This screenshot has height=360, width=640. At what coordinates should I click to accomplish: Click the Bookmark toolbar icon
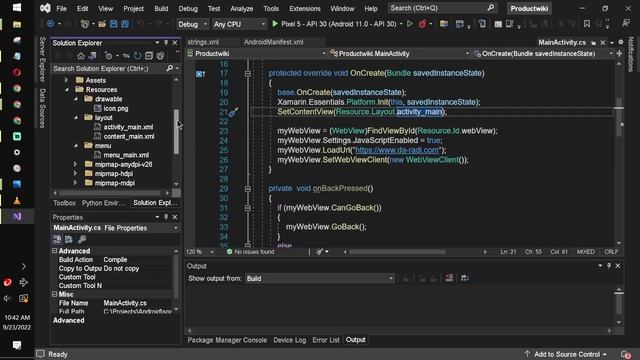coord(587,24)
